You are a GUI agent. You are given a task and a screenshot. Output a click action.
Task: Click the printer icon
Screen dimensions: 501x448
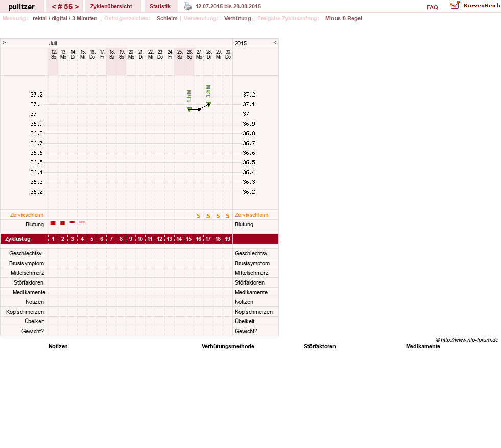(188, 6)
